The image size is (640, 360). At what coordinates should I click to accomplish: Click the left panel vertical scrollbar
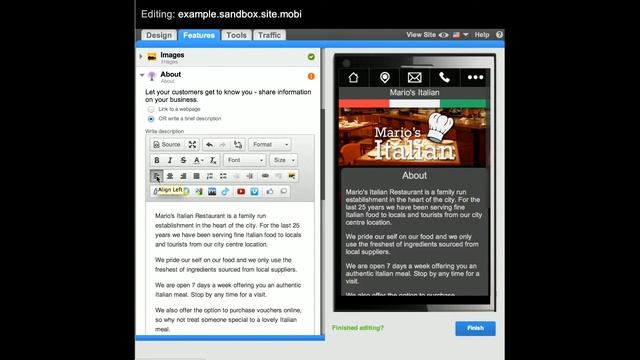(322, 155)
